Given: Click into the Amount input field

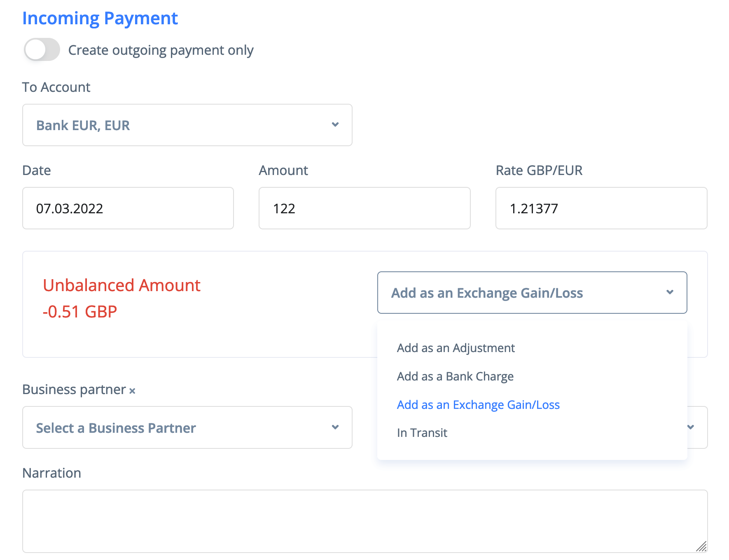Looking at the screenshot, I should [364, 208].
